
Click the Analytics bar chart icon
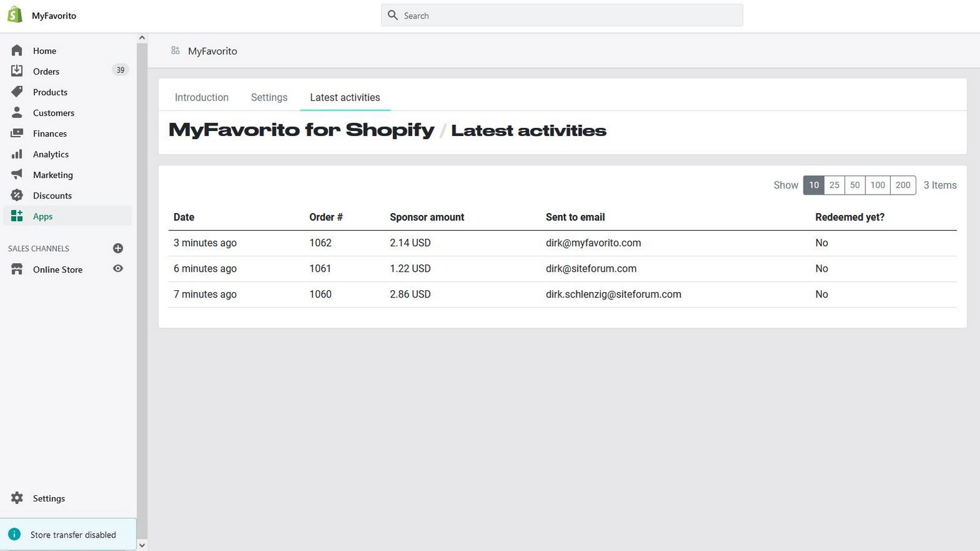click(x=17, y=154)
